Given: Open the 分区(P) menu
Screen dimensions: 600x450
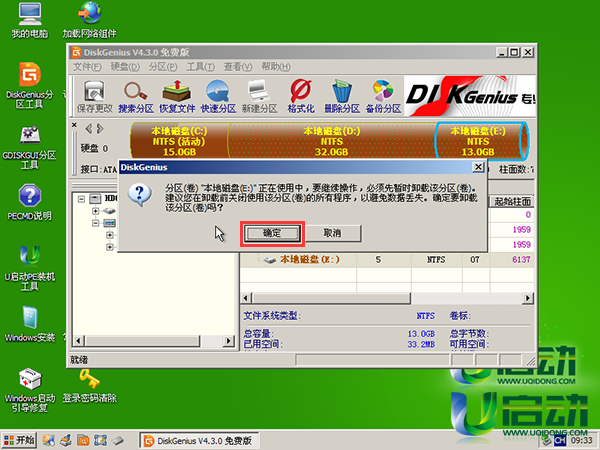Looking at the screenshot, I should tap(163, 67).
